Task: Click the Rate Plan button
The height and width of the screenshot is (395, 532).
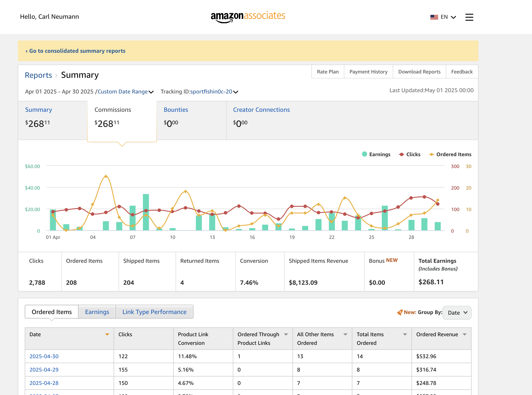Action: [328, 72]
